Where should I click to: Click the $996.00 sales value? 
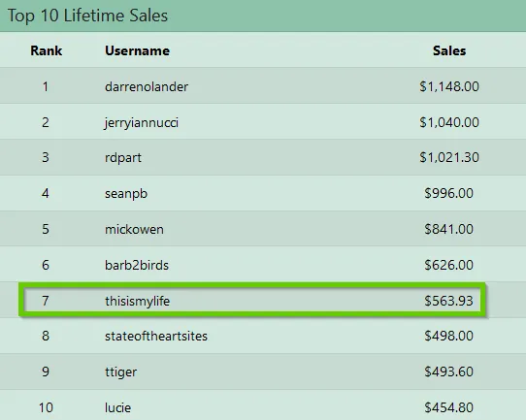tap(448, 193)
